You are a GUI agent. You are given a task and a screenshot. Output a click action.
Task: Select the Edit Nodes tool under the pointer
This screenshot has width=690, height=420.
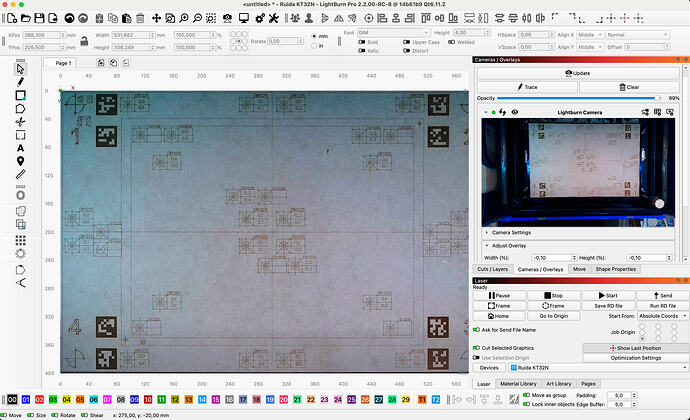pos(20,82)
